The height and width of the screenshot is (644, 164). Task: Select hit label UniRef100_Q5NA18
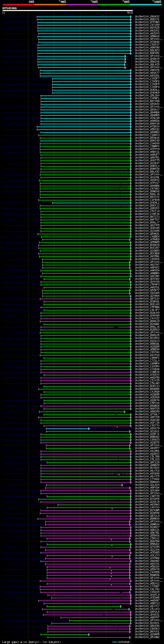(x=147, y=36)
